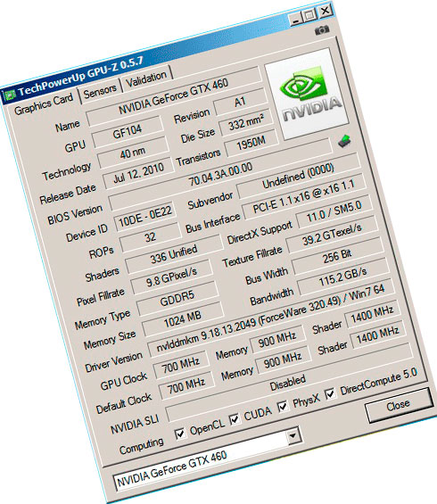Maximize the GPU-Z window

click(x=310, y=15)
